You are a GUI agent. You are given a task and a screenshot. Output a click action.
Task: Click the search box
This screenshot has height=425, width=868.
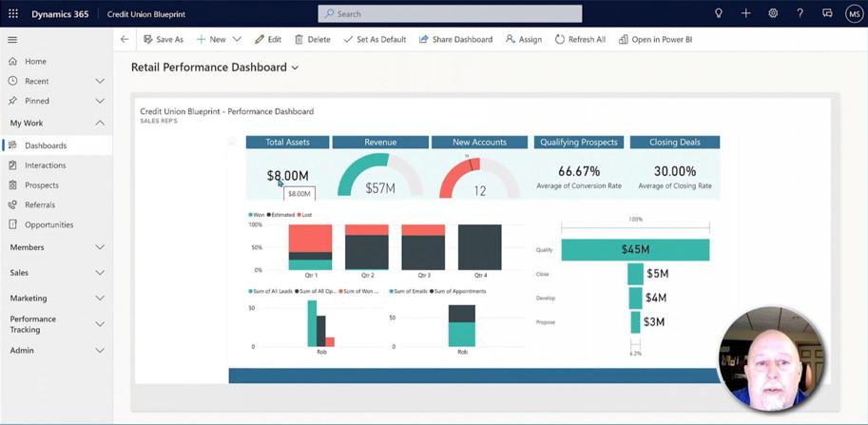pos(450,14)
